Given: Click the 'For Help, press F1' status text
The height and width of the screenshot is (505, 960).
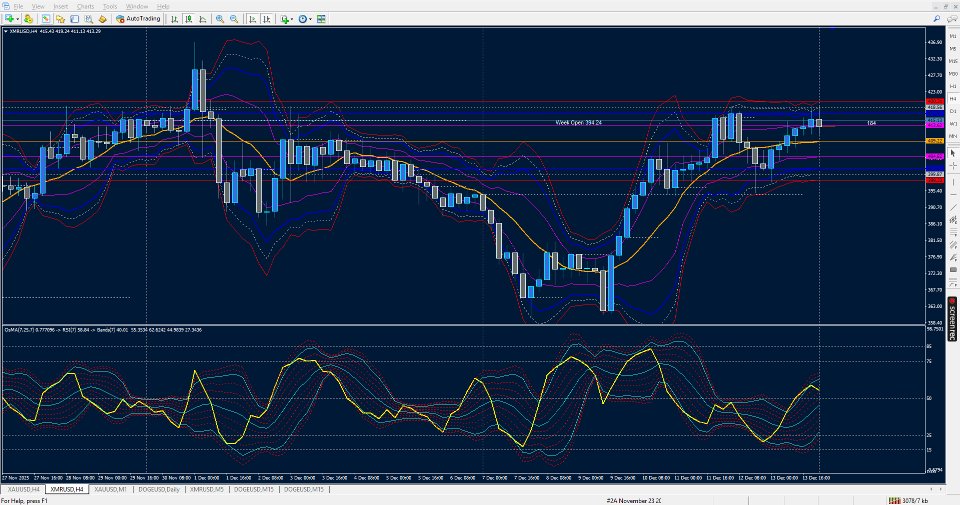Looking at the screenshot, I should pos(24,501).
